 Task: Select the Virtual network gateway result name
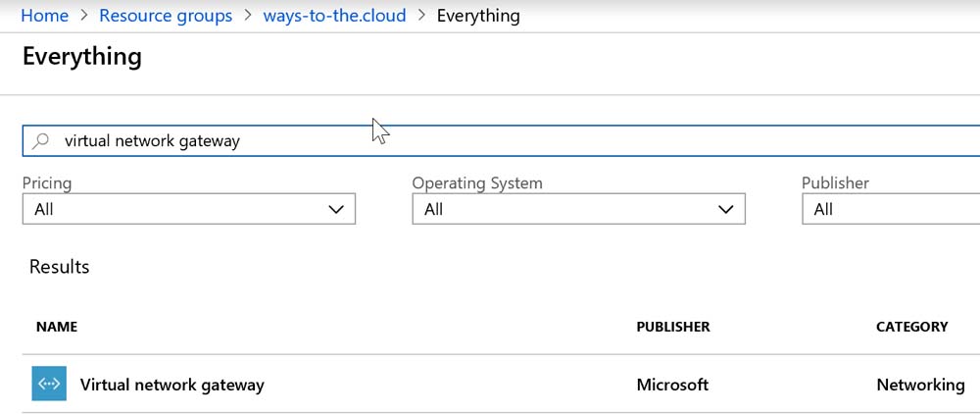coord(172,385)
